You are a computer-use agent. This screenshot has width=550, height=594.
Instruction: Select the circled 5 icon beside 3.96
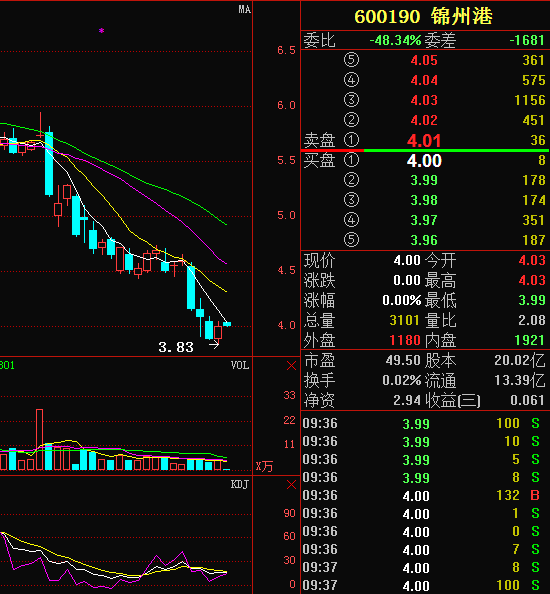coord(351,240)
